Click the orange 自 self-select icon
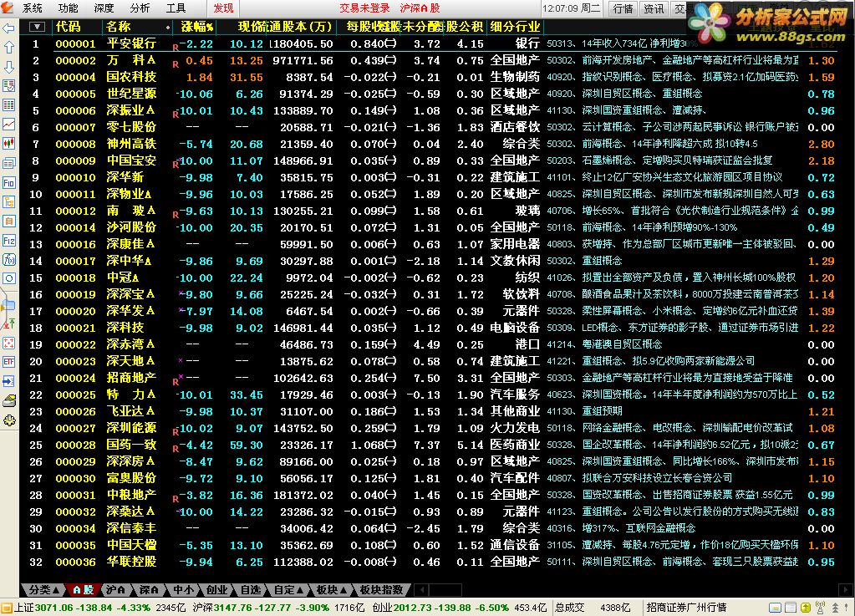The image size is (855, 616). (x=8, y=221)
